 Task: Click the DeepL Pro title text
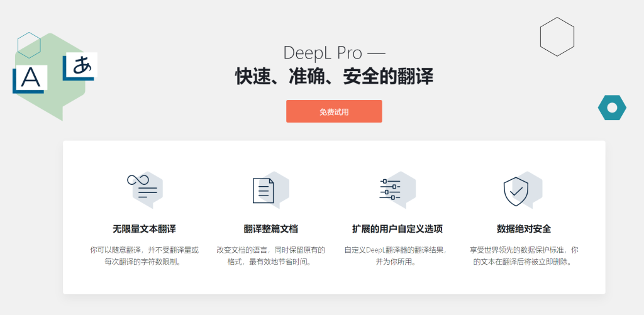coord(334,53)
